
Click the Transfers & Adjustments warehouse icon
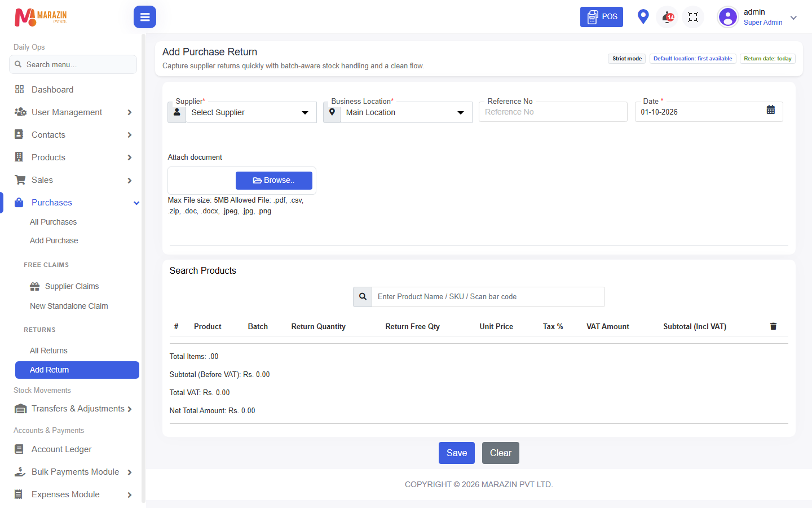(x=21, y=409)
